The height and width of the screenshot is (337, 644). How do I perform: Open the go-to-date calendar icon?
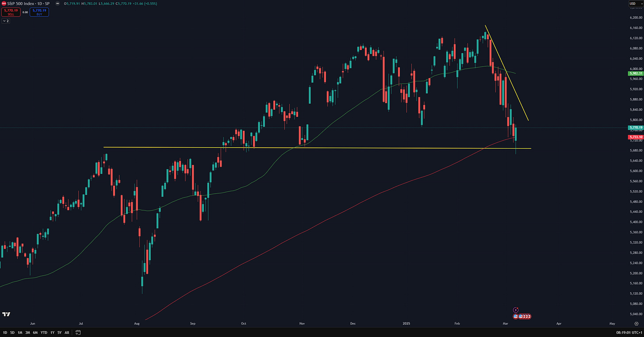point(78,332)
